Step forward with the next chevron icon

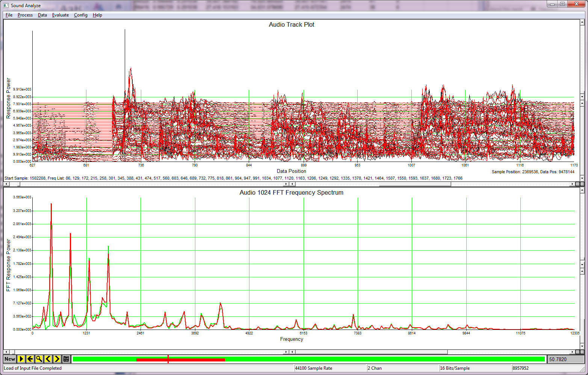coord(57,359)
